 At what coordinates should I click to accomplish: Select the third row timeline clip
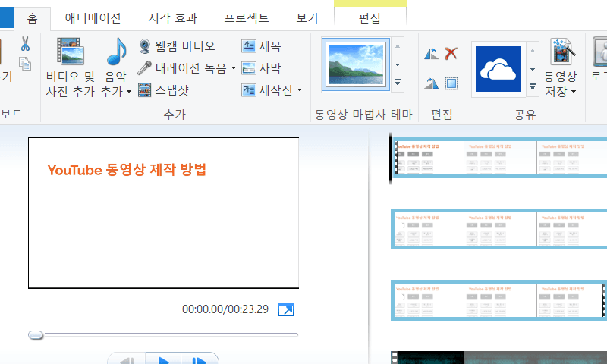coord(499,300)
